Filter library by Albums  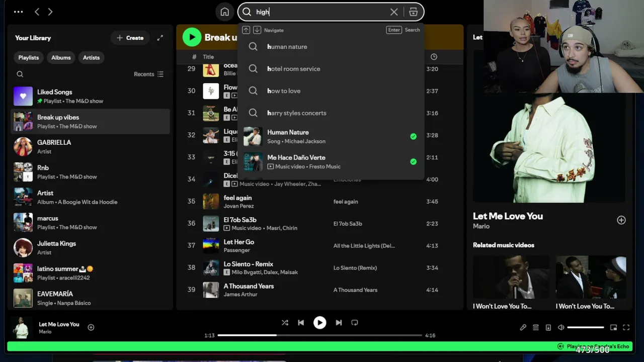click(61, 58)
